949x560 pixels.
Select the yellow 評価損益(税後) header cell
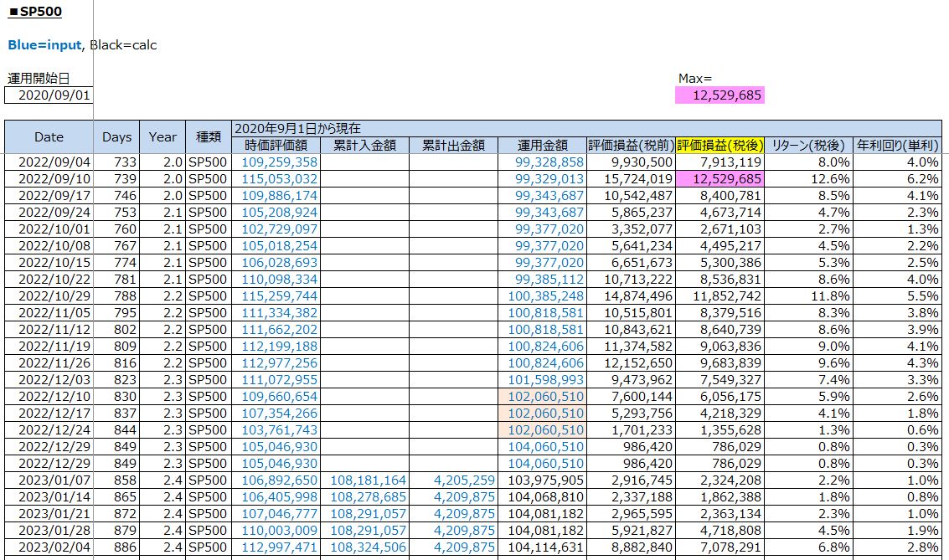click(x=719, y=145)
